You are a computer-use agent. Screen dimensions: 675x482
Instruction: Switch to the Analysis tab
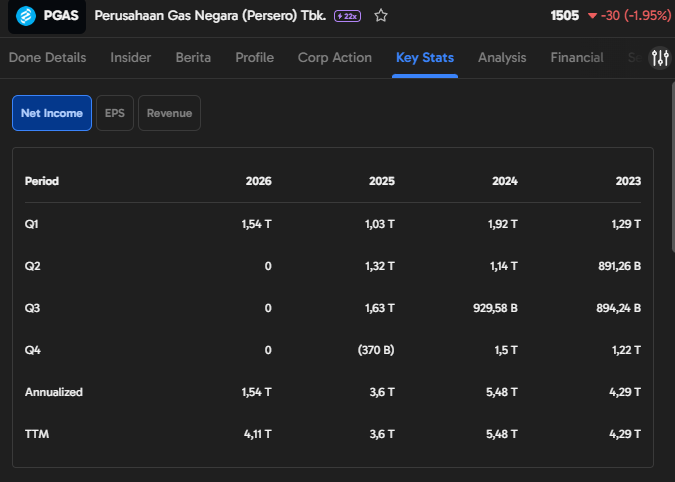point(502,58)
